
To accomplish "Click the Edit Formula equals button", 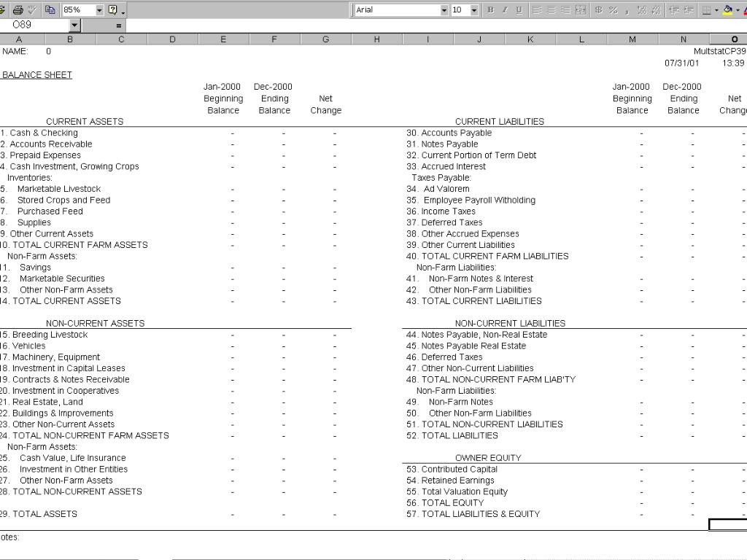I will pos(119,26).
